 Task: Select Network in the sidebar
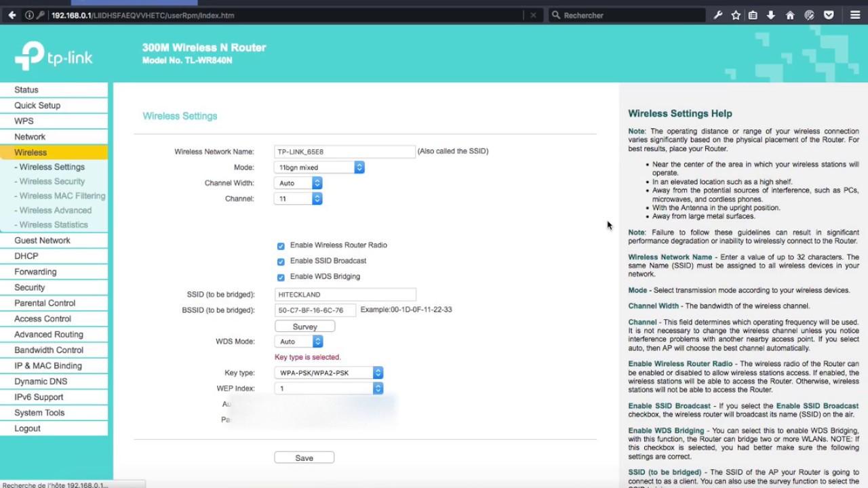tap(54, 136)
